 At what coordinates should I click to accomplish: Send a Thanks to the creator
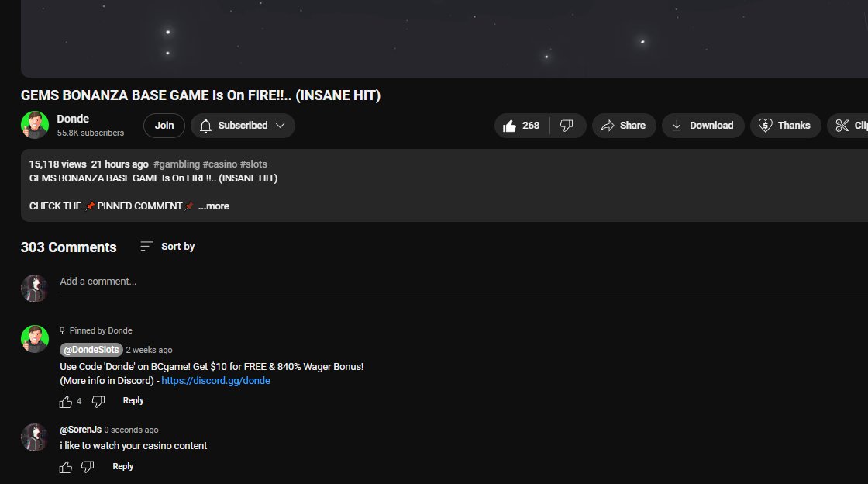pyautogui.click(x=785, y=126)
